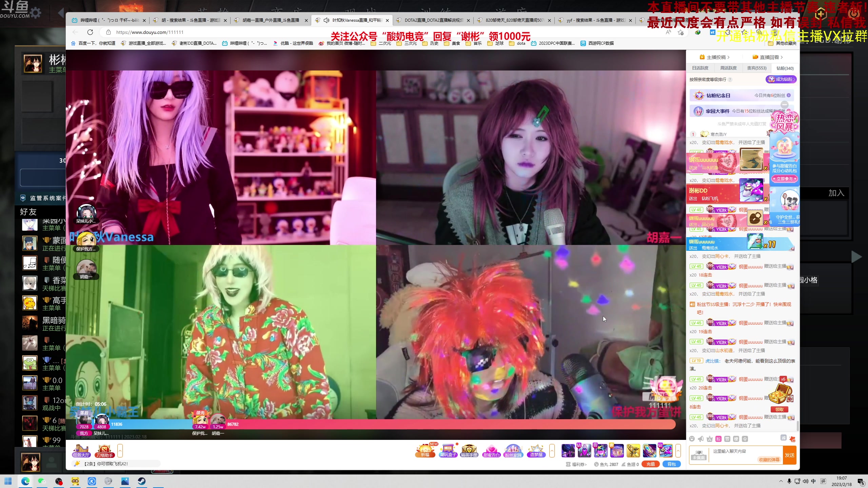Click the red 充值 recharge button
This screenshot has width=868, height=488.
click(x=650, y=464)
